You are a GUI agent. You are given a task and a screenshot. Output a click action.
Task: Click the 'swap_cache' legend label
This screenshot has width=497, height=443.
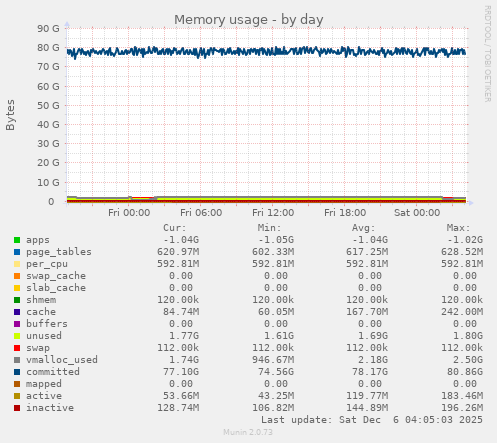(56, 276)
